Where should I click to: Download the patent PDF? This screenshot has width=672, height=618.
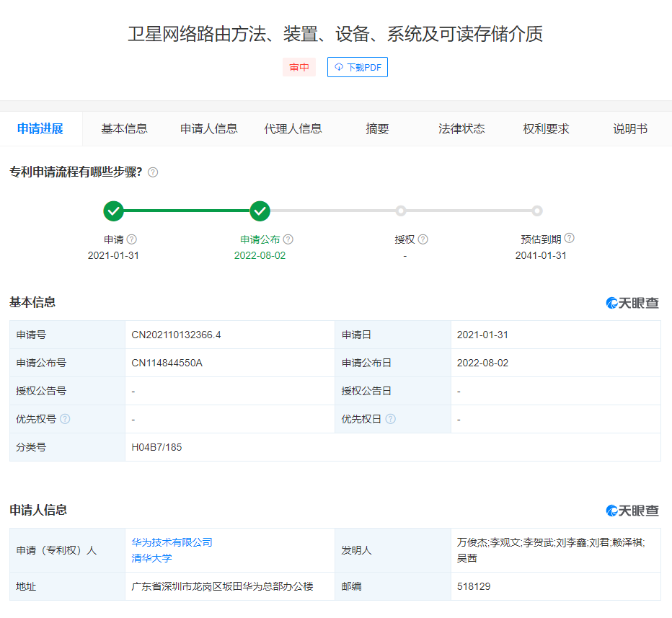point(358,67)
